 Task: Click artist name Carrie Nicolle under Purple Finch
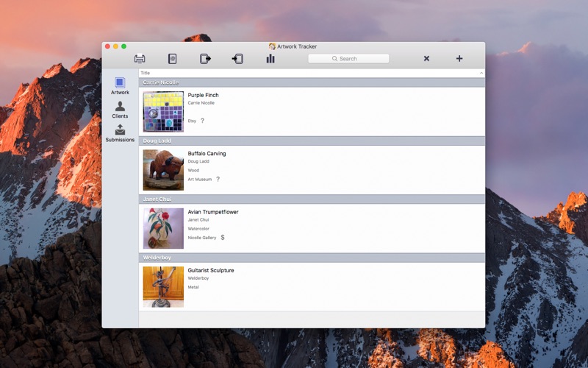coord(201,103)
